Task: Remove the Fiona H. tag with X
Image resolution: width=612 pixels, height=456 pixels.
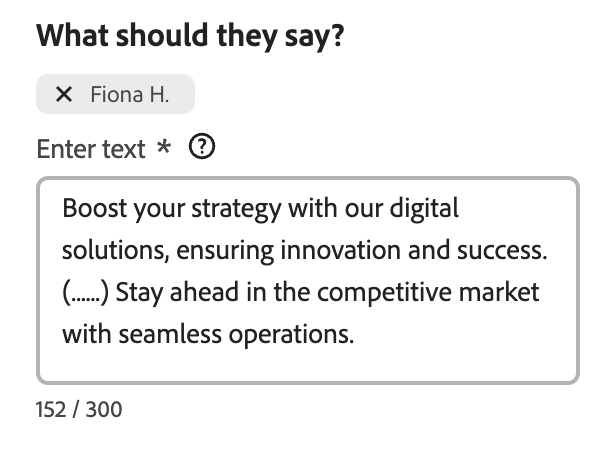Action: pos(64,95)
